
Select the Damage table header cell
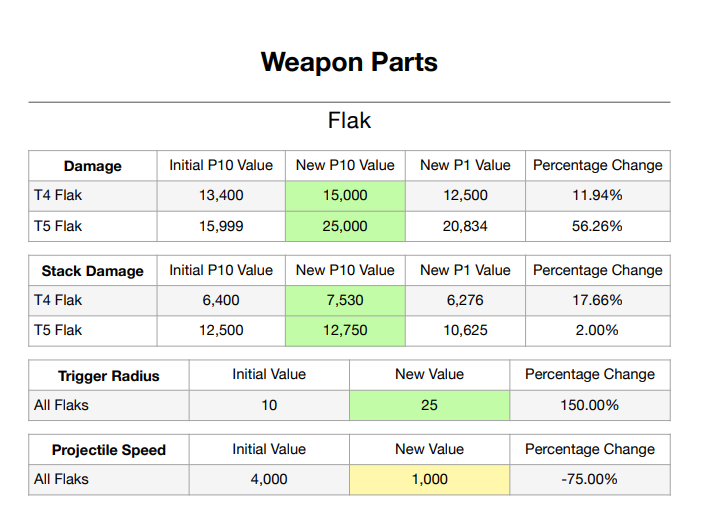pos(93,167)
